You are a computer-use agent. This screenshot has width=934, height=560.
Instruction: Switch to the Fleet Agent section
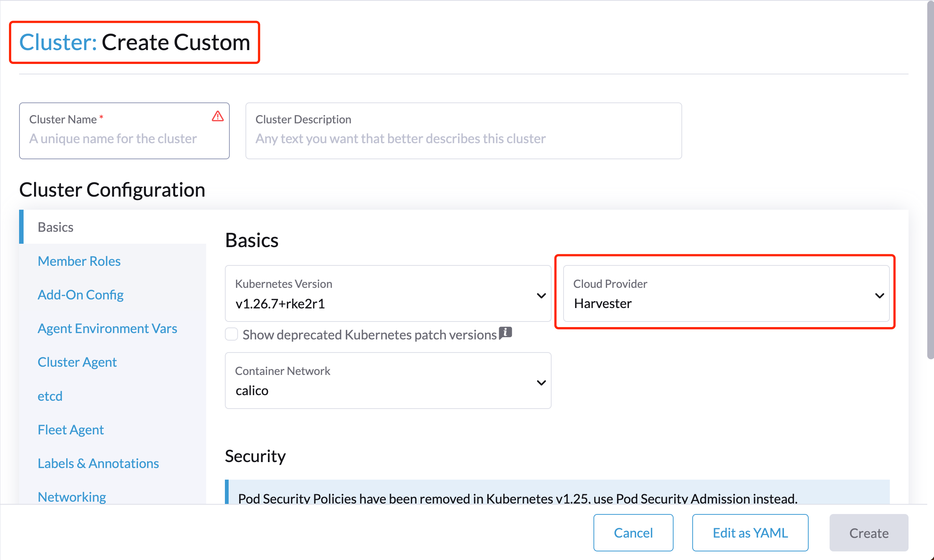pyautogui.click(x=71, y=429)
